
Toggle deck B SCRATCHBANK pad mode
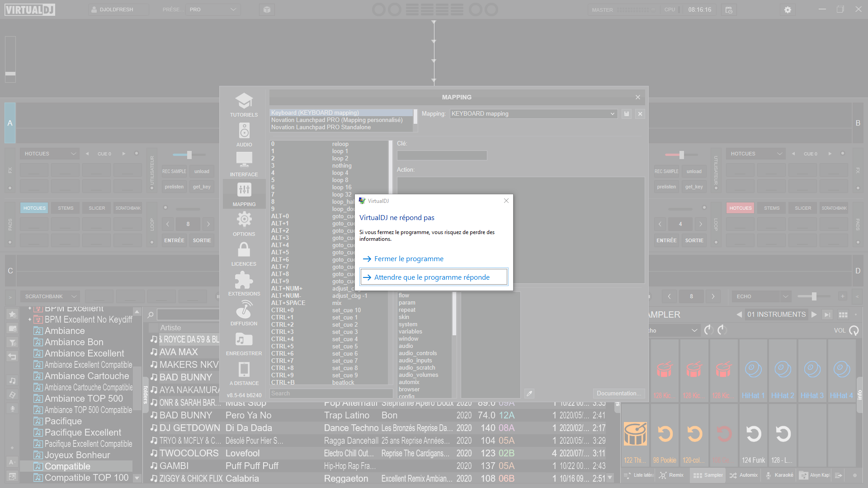834,208
